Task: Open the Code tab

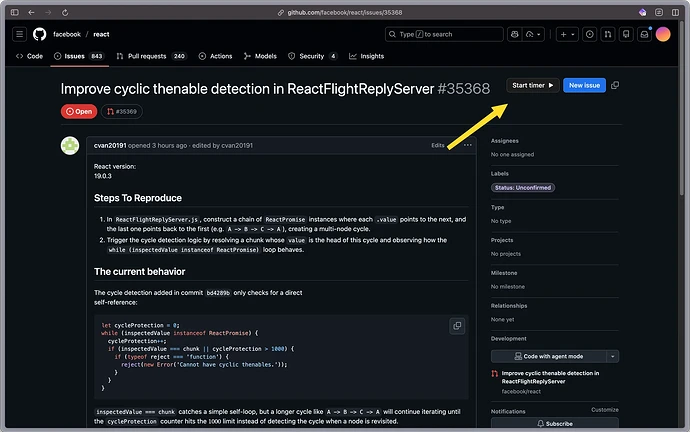Action: coord(29,56)
